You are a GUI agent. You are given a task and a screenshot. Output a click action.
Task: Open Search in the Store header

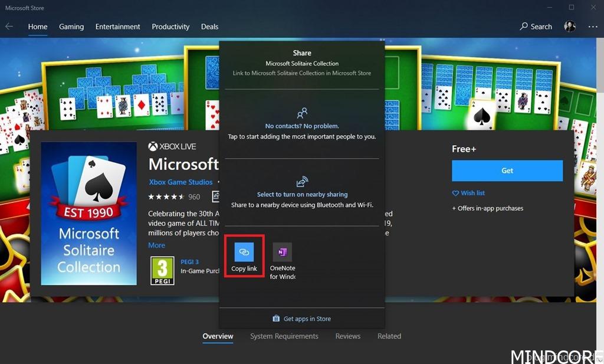[x=536, y=27]
